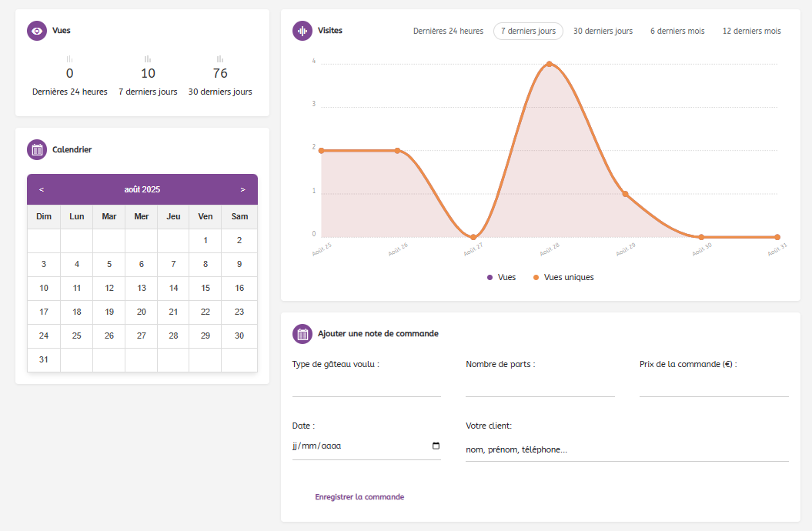The height and width of the screenshot is (531, 812).
Task: Toggle the Vues uniques legend series
Action: 563,277
